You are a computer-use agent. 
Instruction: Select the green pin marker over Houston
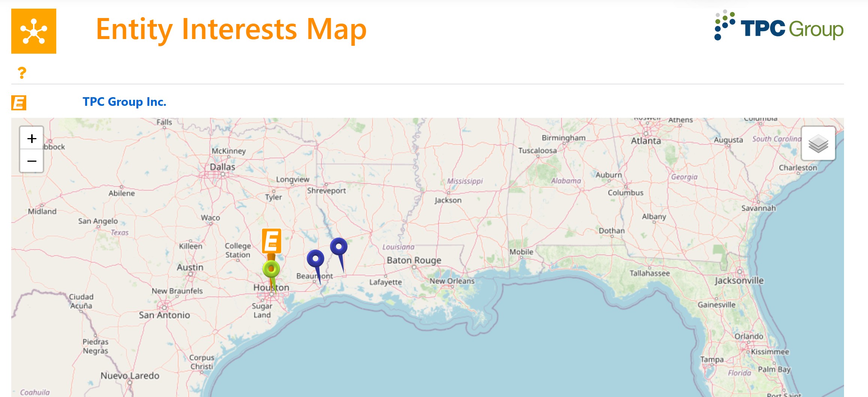pos(272,269)
